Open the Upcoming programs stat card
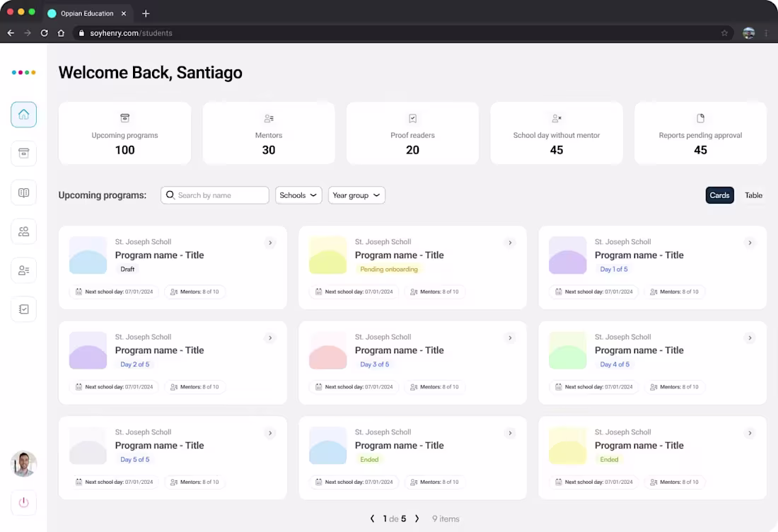The width and height of the screenshot is (778, 532). [124, 133]
